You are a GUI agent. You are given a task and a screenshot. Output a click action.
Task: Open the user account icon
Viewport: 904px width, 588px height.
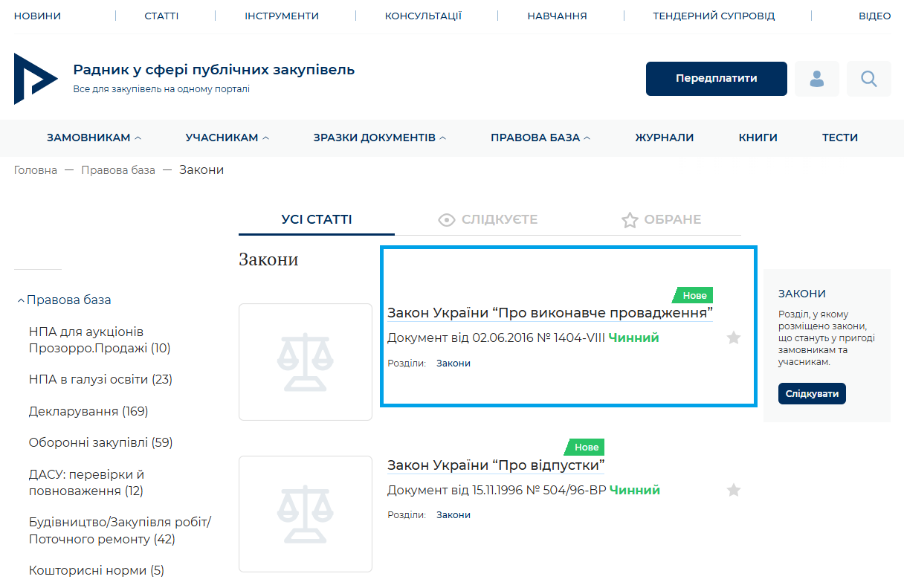(x=817, y=79)
